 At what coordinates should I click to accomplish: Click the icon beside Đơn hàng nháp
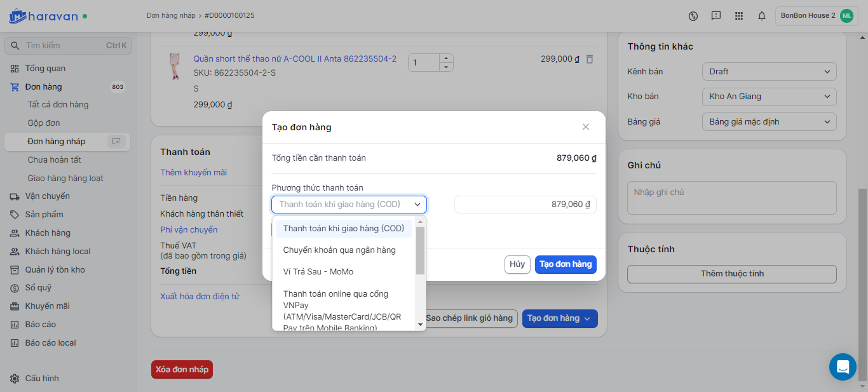click(x=116, y=142)
